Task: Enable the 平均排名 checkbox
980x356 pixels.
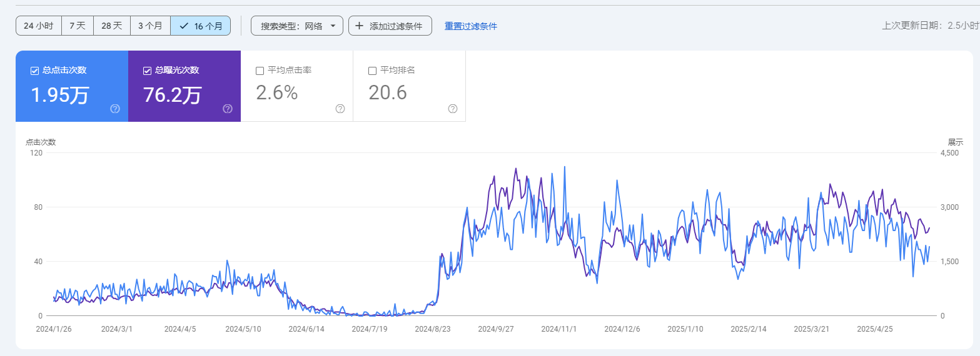Action: 373,71
